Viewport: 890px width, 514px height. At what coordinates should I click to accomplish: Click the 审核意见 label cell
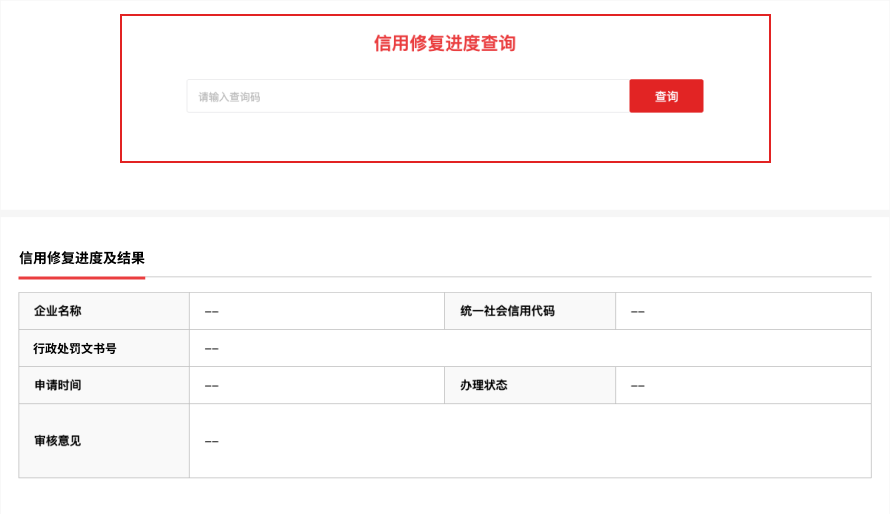104,441
